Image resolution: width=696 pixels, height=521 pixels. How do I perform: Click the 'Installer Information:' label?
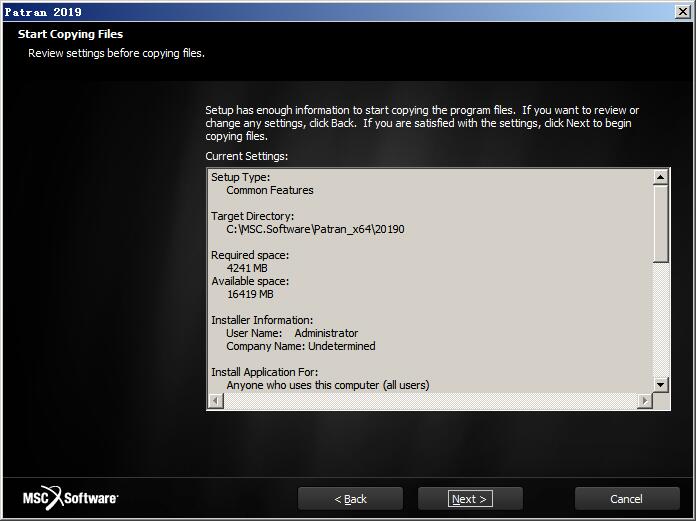[x=262, y=320]
